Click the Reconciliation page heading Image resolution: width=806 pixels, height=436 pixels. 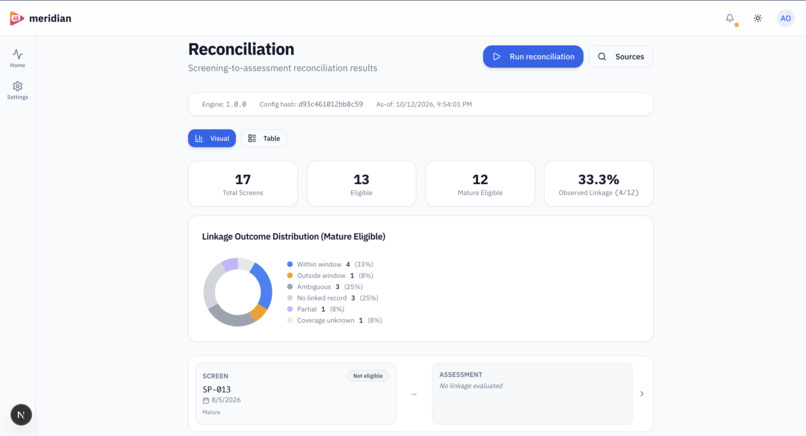coord(241,49)
